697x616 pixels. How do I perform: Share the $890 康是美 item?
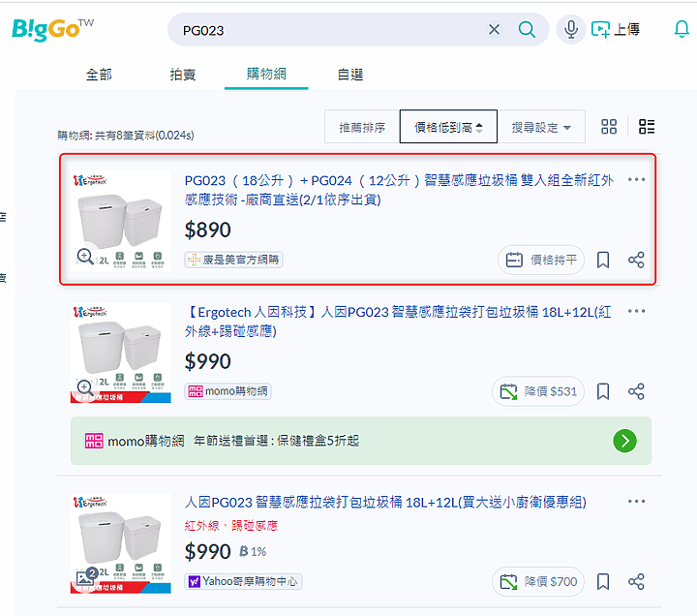(636, 260)
